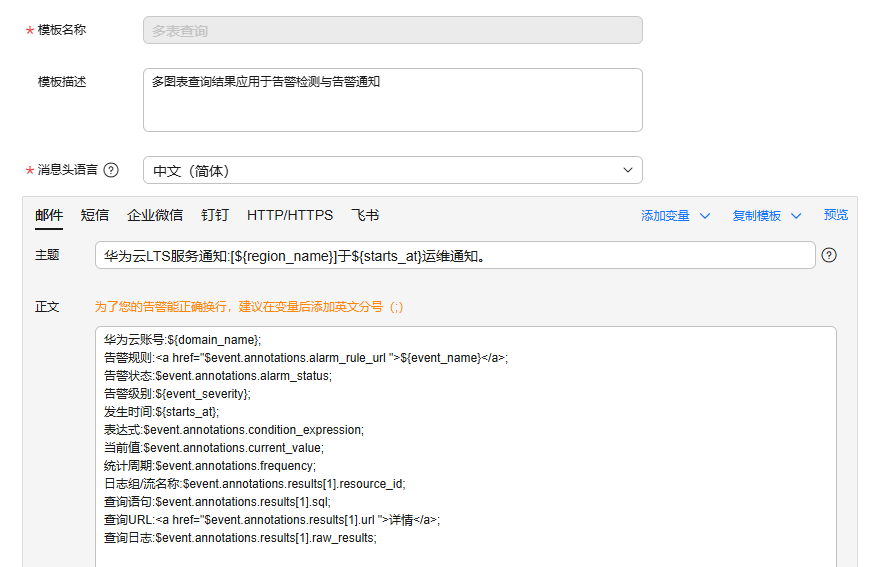Click the orange 建议在变量后添加英文分号 hint
Screen dimensions: 875x567
point(249,306)
